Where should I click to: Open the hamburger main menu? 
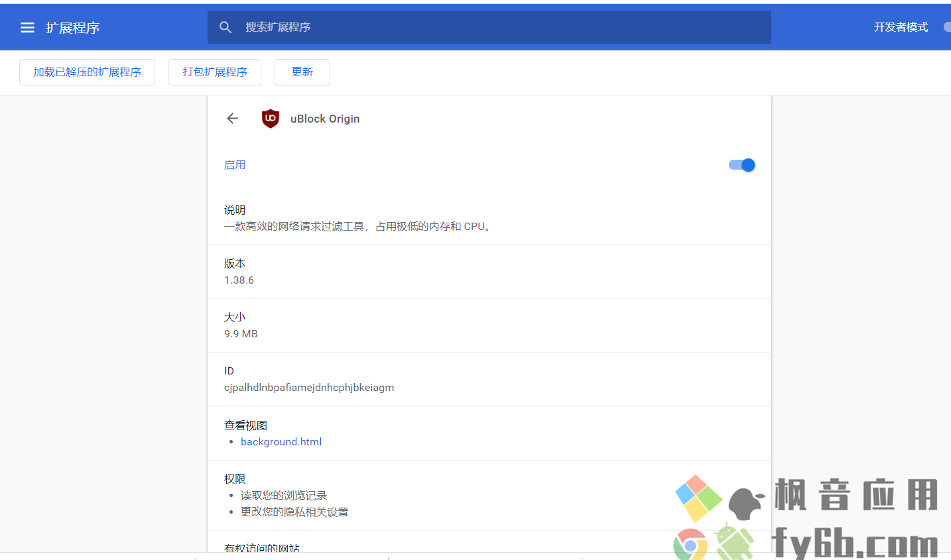[x=27, y=28]
